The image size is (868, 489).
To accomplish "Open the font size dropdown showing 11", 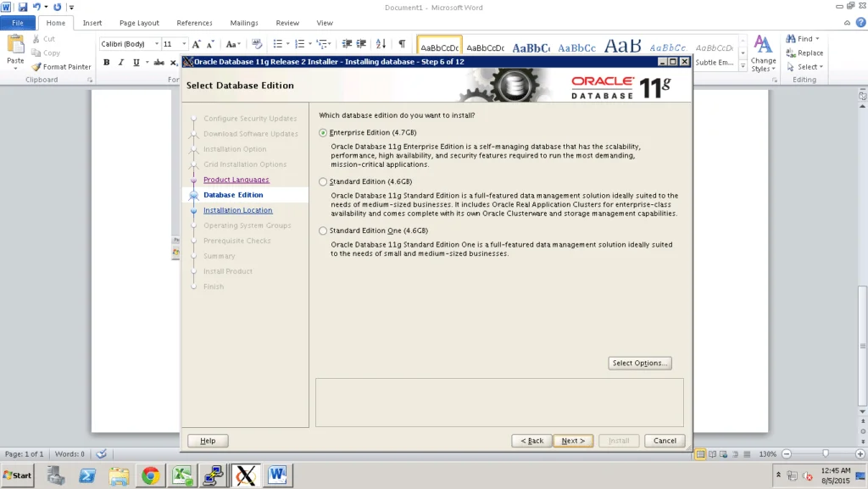I will 184,44.
